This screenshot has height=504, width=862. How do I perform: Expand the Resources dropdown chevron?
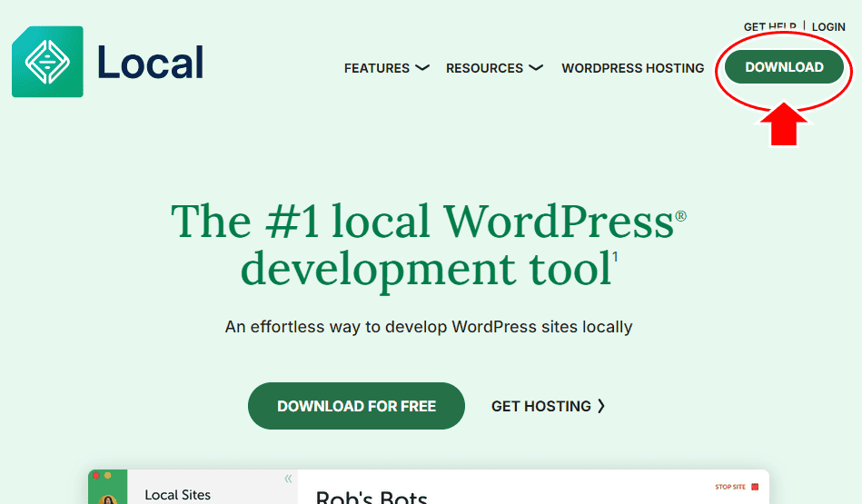[x=536, y=68]
